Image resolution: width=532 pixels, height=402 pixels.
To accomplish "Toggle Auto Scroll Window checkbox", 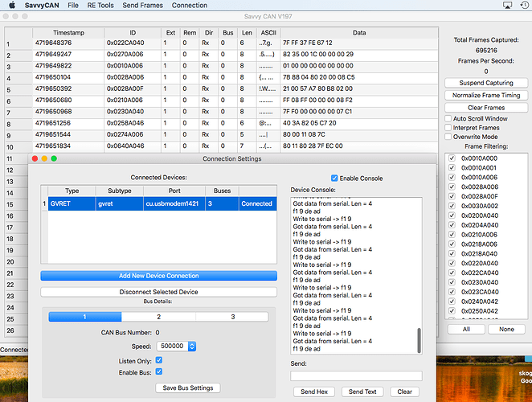I will click(x=448, y=118).
